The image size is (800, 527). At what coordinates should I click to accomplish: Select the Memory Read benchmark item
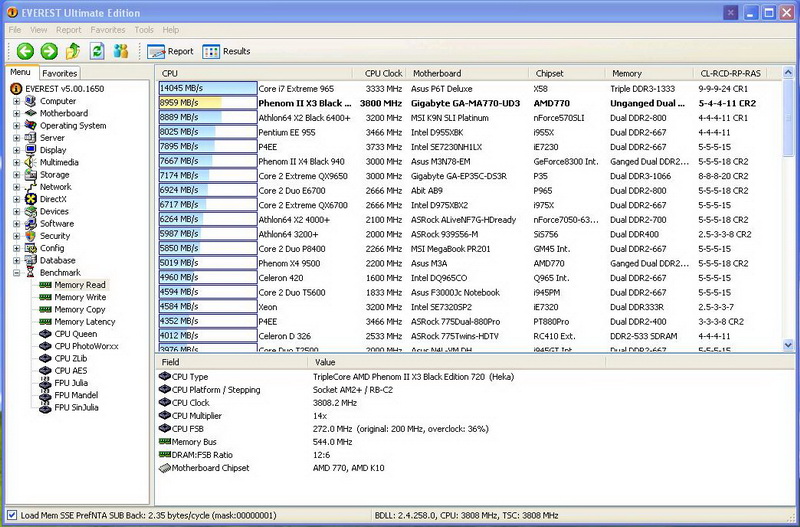pyautogui.click(x=80, y=285)
